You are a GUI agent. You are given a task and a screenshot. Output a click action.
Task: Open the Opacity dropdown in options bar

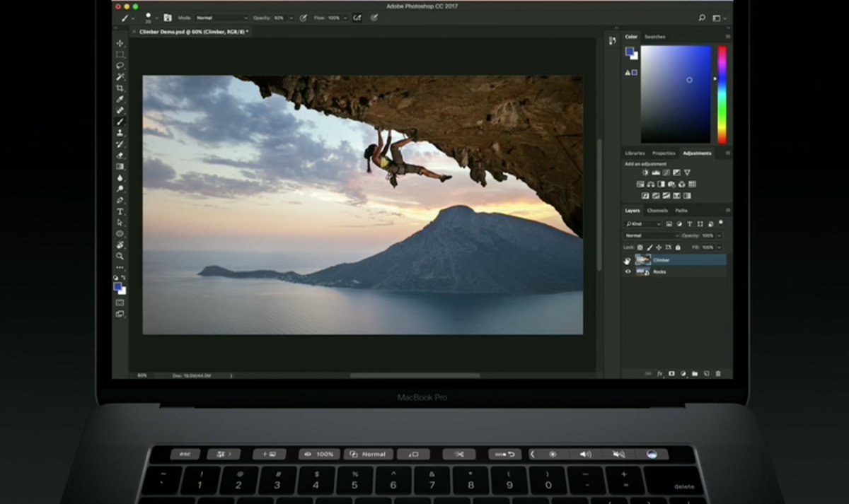pos(291,18)
